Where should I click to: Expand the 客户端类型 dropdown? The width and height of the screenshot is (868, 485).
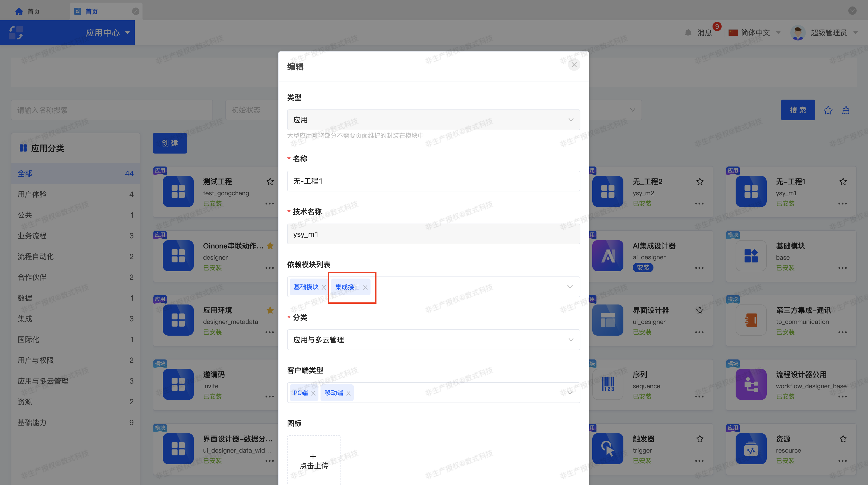[570, 393]
